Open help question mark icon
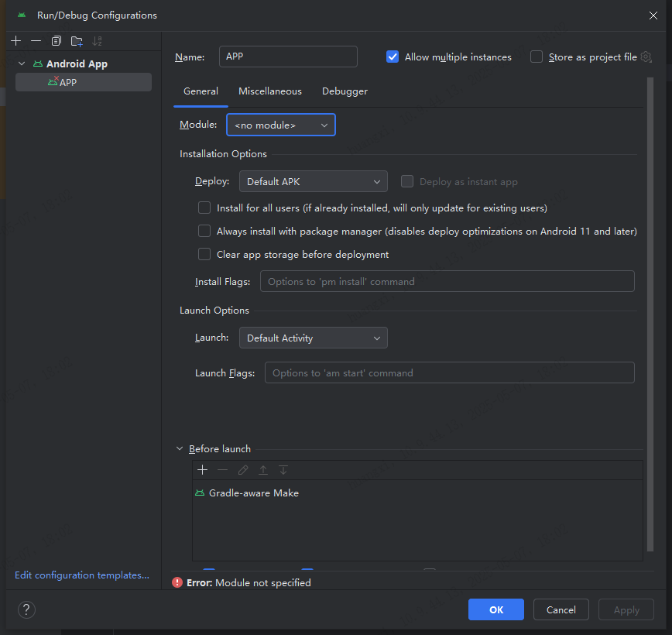This screenshot has width=672, height=635. click(x=26, y=609)
